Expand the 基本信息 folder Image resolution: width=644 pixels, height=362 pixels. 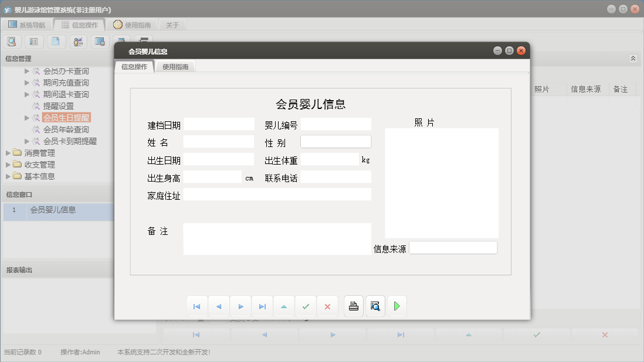(x=8, y=176)
